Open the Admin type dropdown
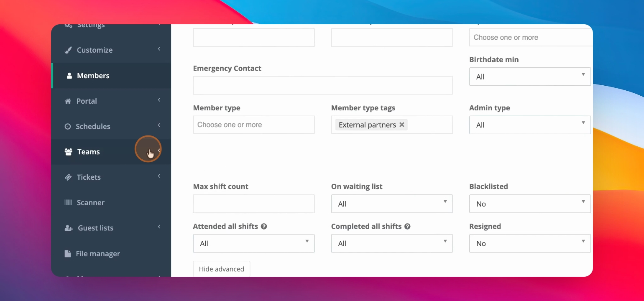Viewport: 644px width, 301px height. 530,125
